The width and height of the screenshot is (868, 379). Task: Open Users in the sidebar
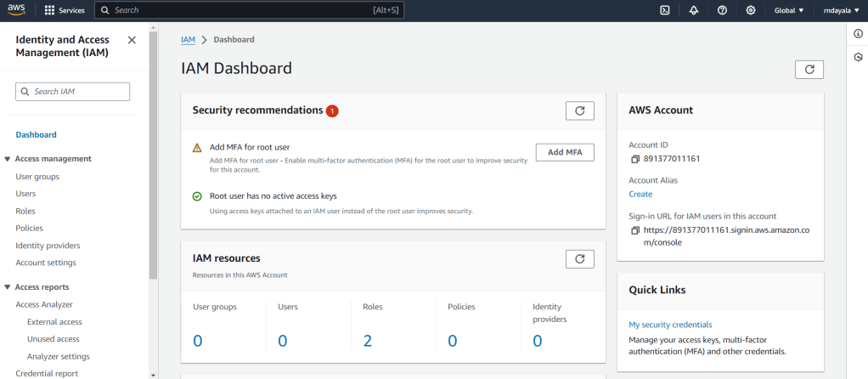(26, 194)
